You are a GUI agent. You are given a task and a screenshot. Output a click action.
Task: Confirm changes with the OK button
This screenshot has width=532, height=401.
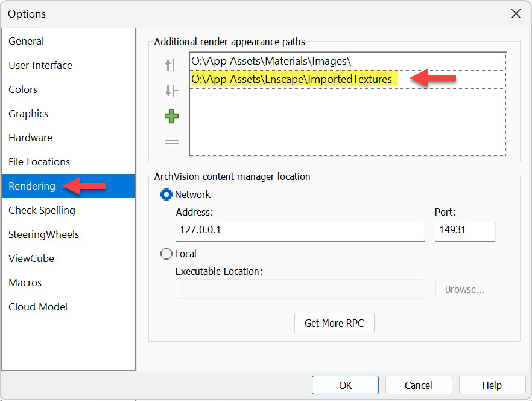click(x=345, y=385)
